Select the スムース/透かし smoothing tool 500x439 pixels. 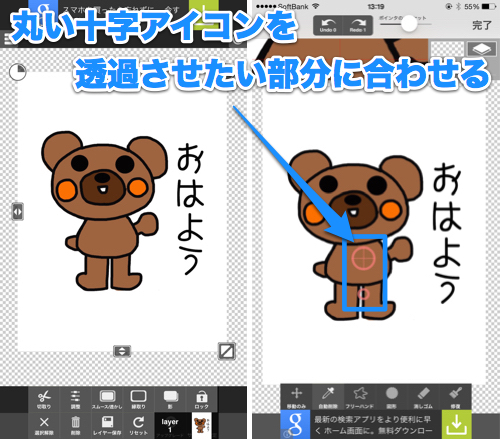[107, 399]
